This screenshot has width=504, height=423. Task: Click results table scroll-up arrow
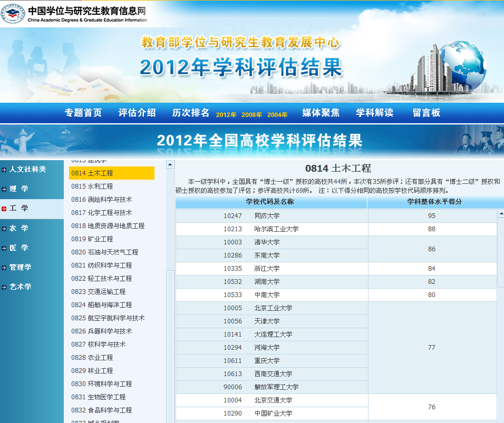click(x=501, y=213)
